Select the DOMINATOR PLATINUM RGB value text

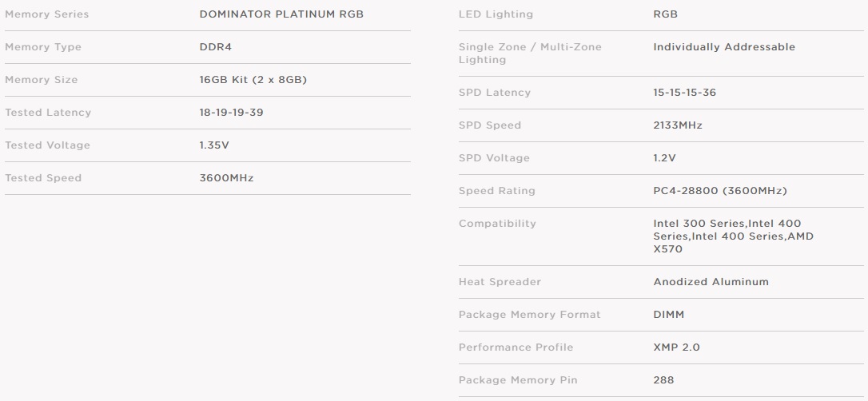coord(281,14)
